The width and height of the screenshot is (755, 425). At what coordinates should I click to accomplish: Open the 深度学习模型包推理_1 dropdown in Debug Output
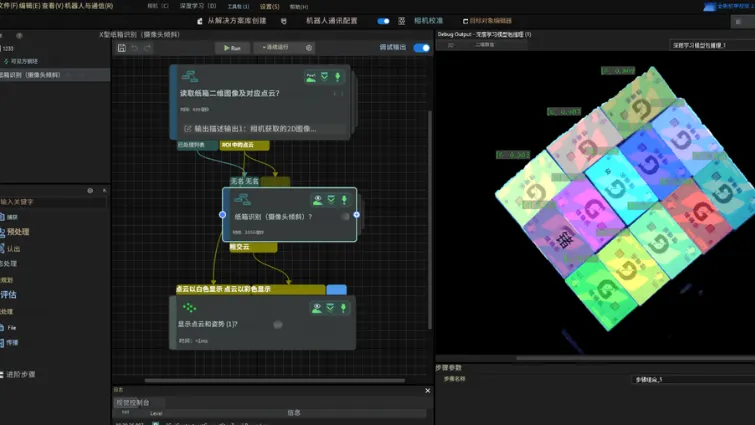[x=712, y=45]
